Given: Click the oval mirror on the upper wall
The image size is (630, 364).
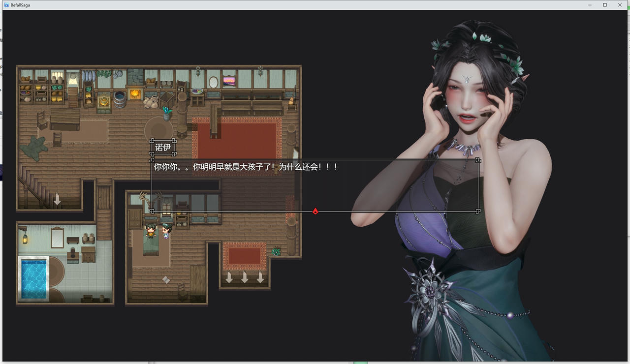Looking at the screenshot, I should [x=213, y=83].
